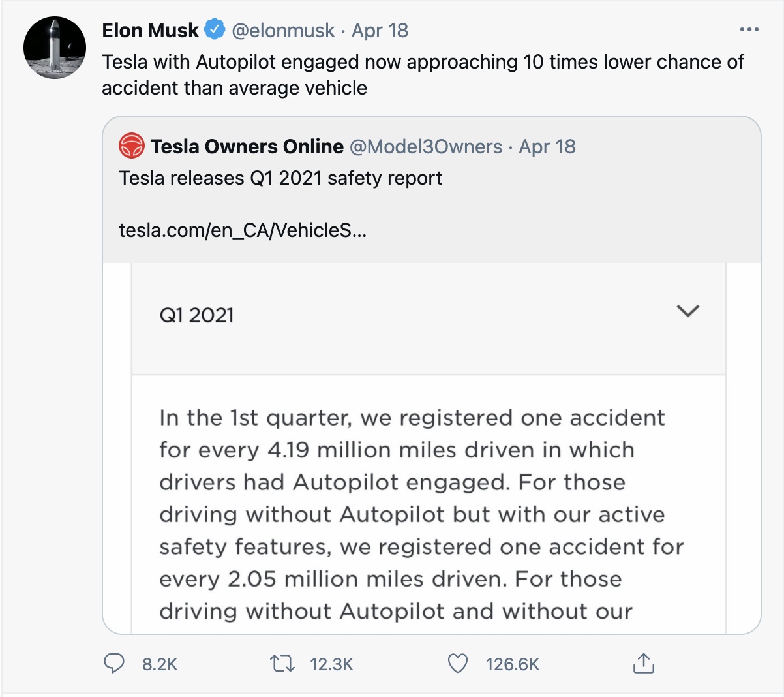The image size is (784, 697).
Task: Like the tweet with heart icon
Action: point(458,664)
